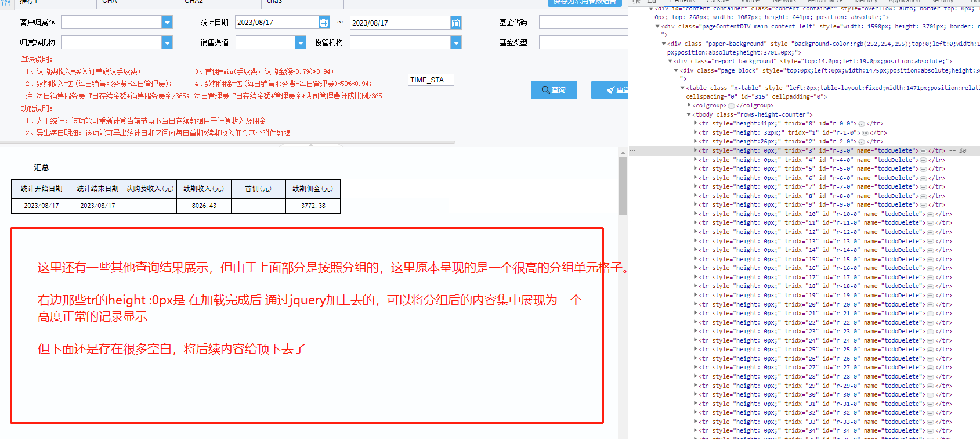Open the DevTools Network tab
Screen dimensions: 980x439
pos(784,2)
